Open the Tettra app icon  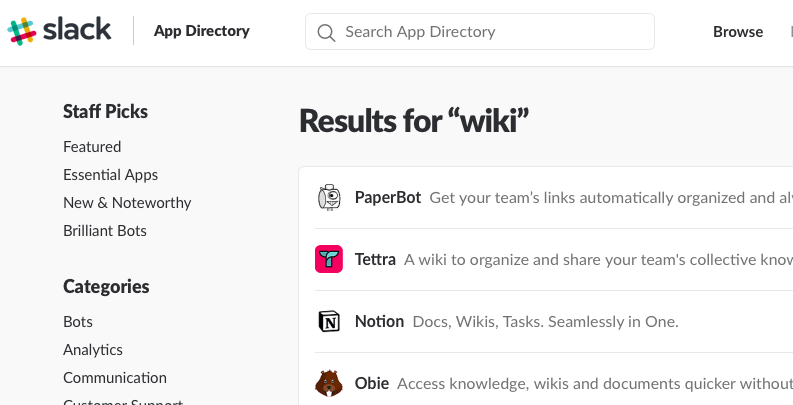(329, 259)
